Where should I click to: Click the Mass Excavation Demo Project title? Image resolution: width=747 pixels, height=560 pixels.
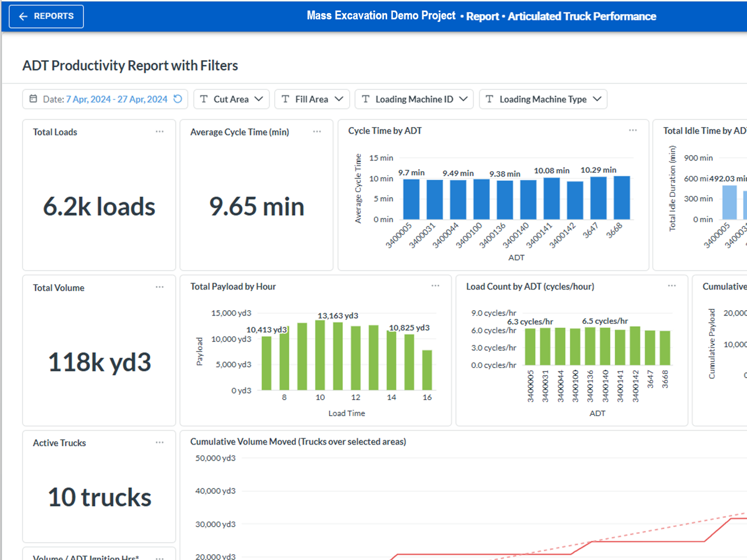point(381,16)
